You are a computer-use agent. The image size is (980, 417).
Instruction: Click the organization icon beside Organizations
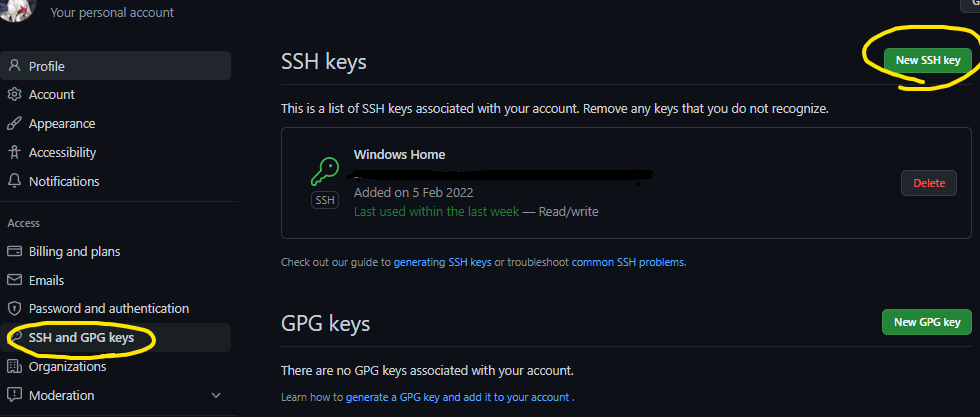pyautogui.click(x=14, y=367)
